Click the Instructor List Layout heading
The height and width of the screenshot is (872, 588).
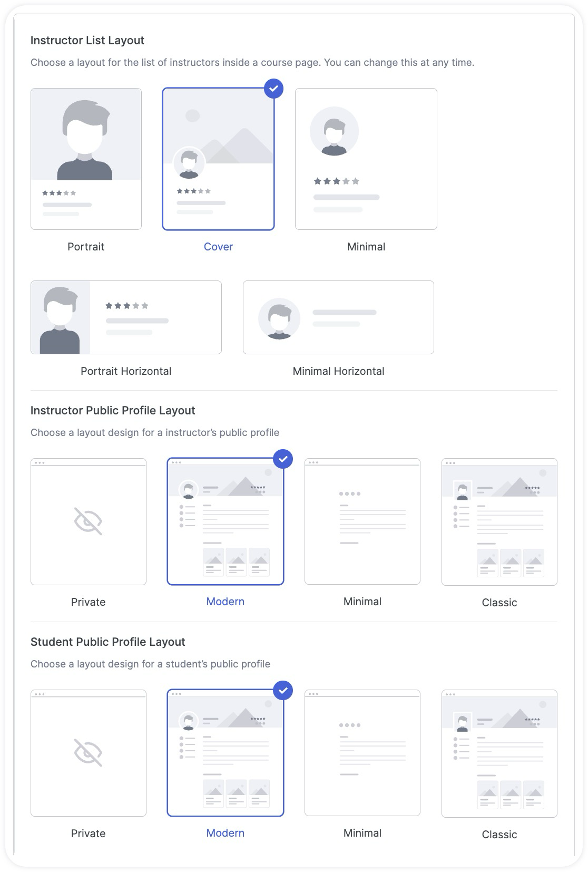click(87, 41)
